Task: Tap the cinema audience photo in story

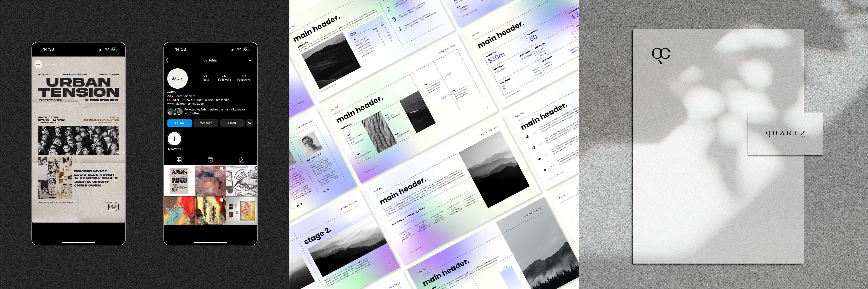Action: coord(78,141)
